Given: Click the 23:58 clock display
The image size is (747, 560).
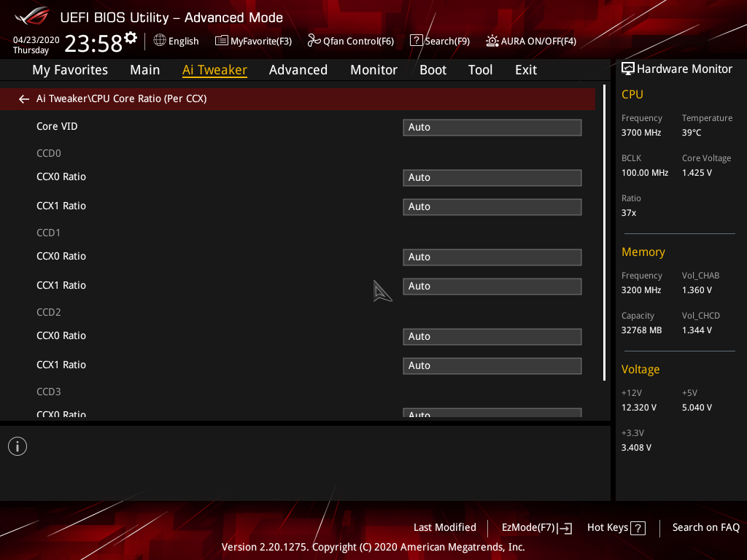Looking at the screenshot, I should [93, 44].
